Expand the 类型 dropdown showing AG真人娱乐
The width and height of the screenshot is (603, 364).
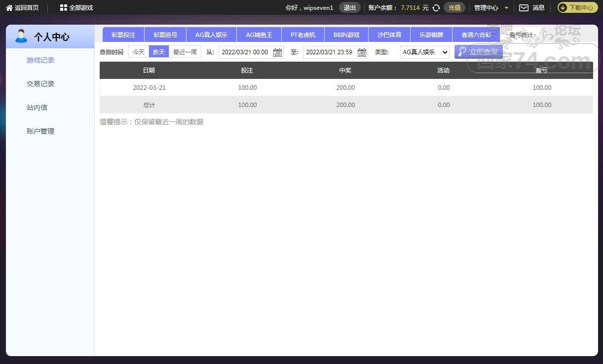pos(424,52)
